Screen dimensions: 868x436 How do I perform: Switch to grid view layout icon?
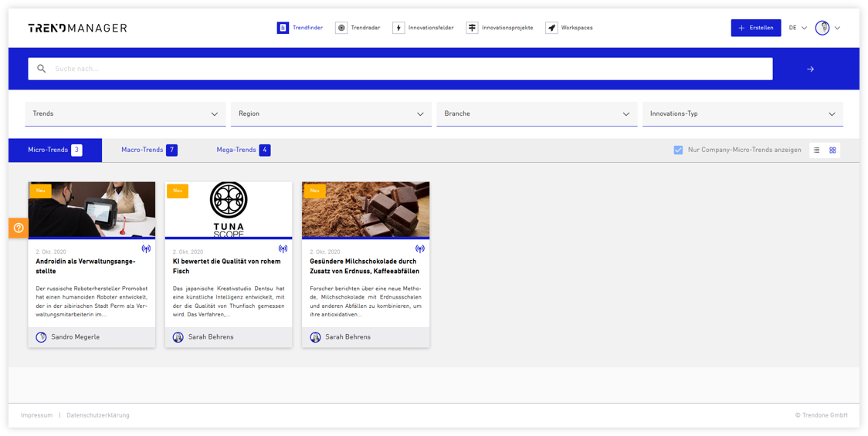832,150
